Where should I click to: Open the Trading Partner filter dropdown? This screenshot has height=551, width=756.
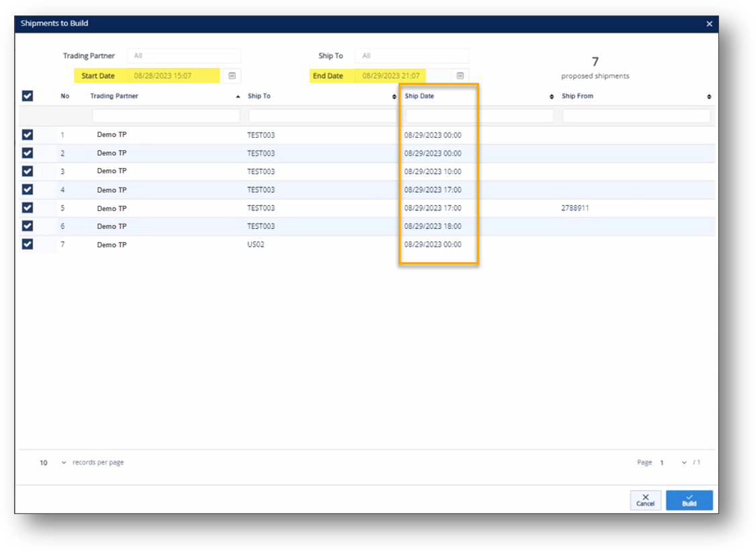point(185,56)
